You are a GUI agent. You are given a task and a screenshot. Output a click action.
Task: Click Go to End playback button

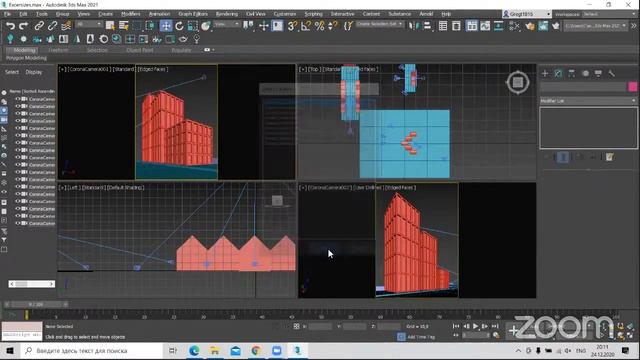(495, 326)
